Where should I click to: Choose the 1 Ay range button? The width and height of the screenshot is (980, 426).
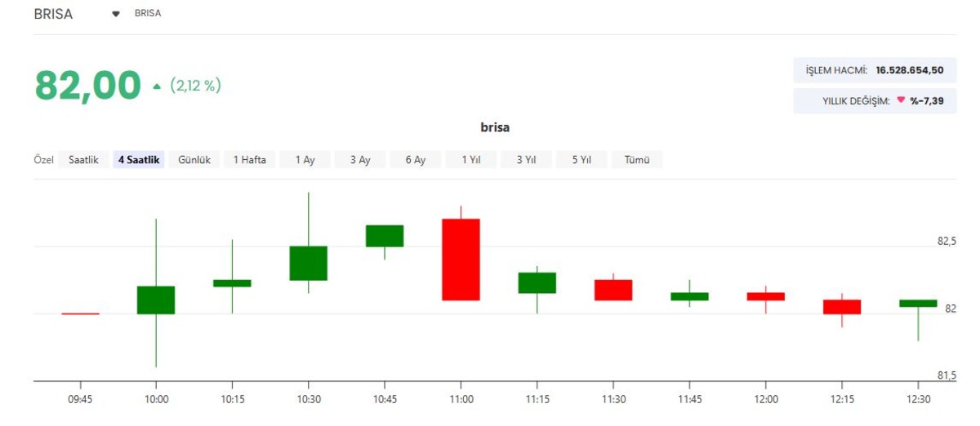click(305, 160)
